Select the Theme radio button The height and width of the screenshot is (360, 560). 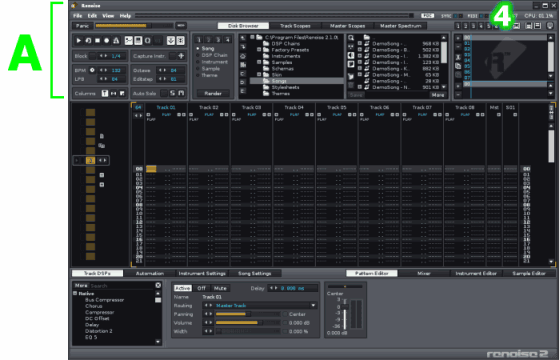(198, 75)
